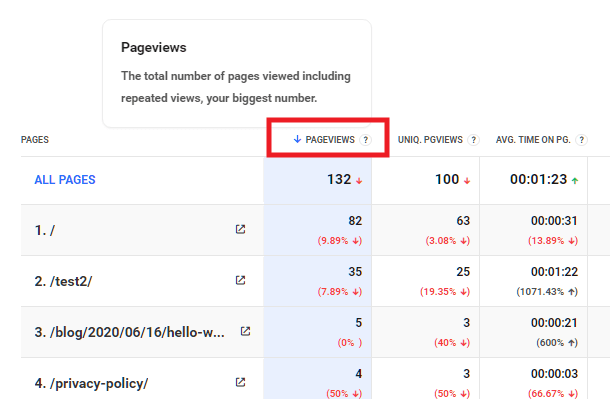Sort table by Pageviews column
The width and height of the screenshot is (610, 417).
(x=330, y=140)
